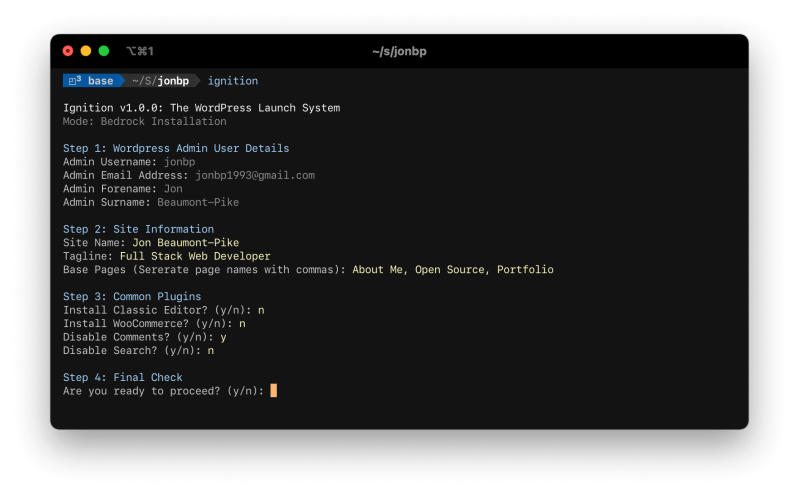Click the Step 4 Final Check heading
This screenshot has height=496, width=799.
click(x=123, y=377)
